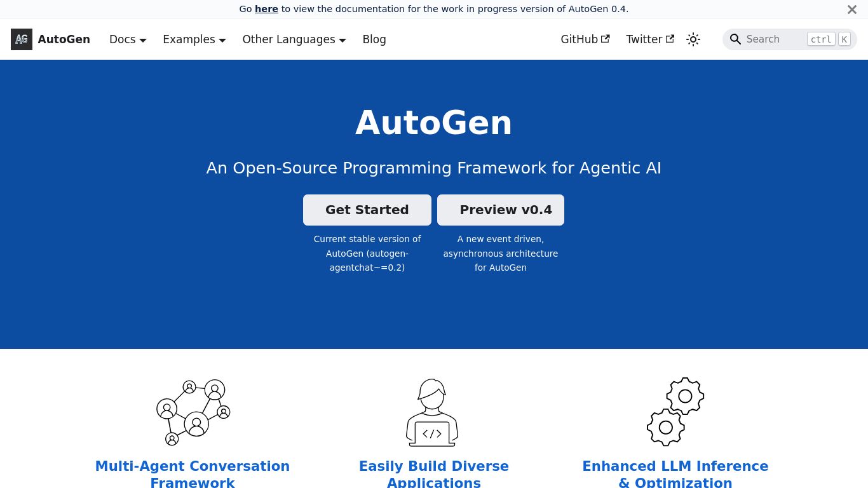Expand the Examples dropdown menu

(194, 39)
